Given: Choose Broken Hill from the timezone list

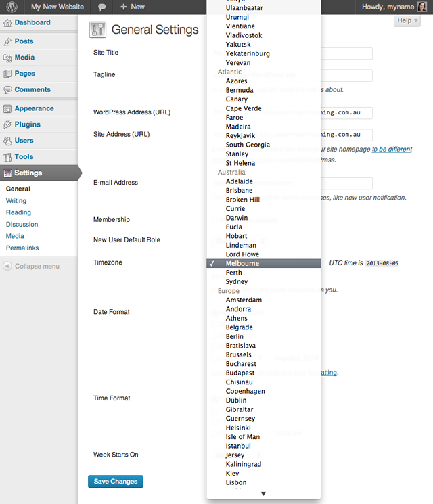Looking at the screenshot, I should (264, 200).
